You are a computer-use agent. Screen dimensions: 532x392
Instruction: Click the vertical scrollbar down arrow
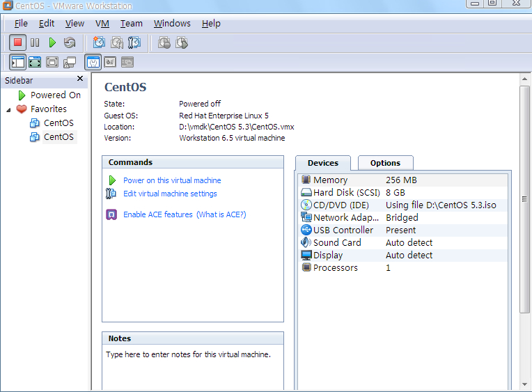pos(524,384)
